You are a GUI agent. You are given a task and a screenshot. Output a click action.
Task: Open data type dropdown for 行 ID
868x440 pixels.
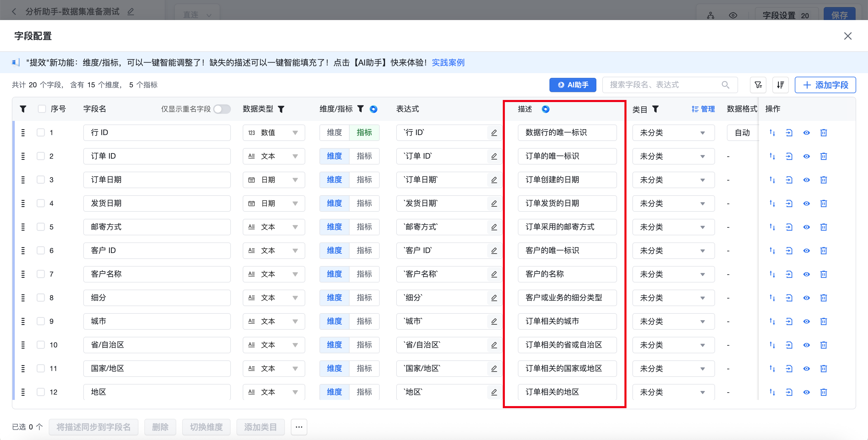274,133
